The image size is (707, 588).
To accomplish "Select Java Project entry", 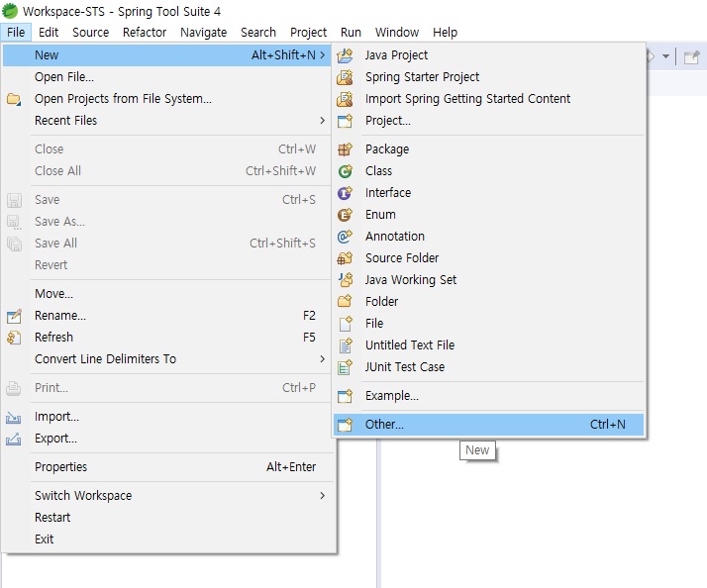I will point(489,55).
